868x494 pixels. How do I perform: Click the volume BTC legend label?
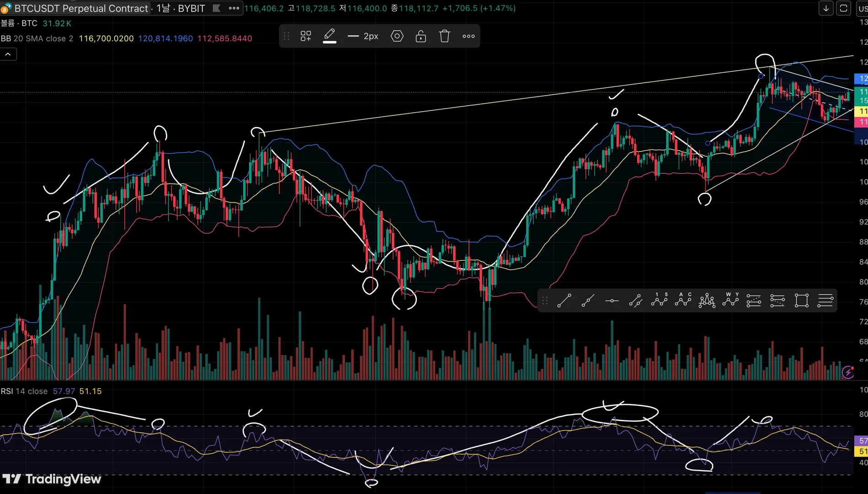pos(19,23)
